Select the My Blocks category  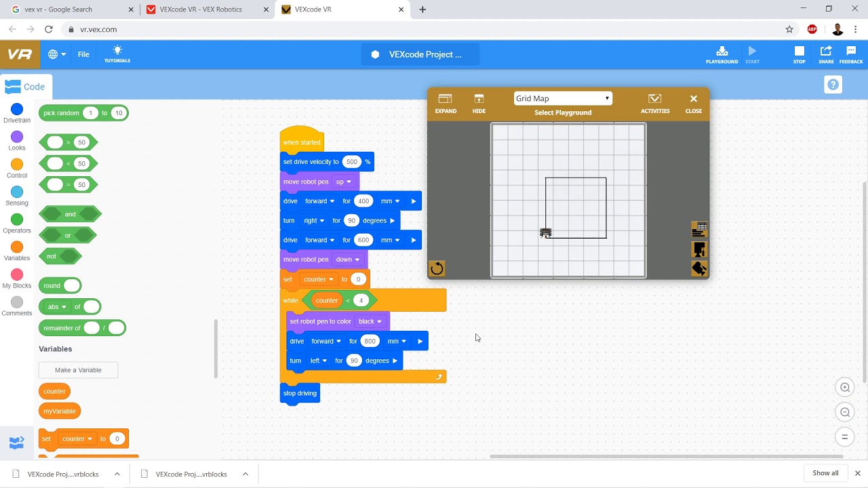point(17,279)
